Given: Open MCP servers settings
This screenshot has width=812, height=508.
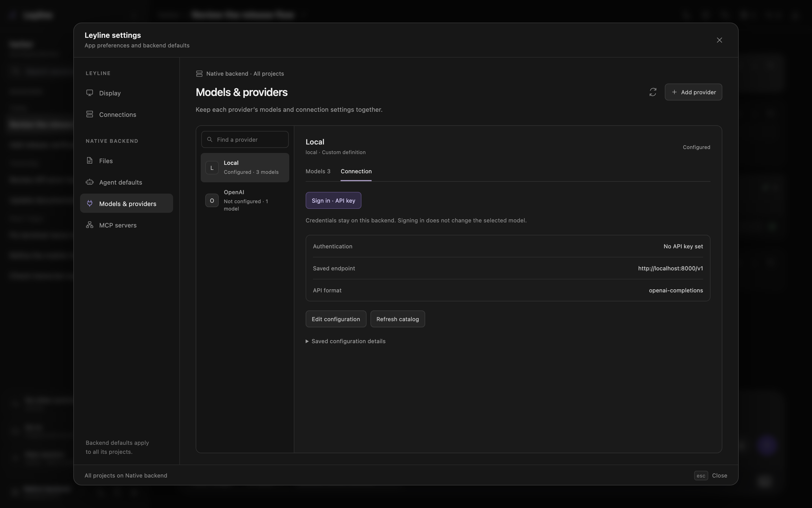Looking at the screenshot, I should coord(126,225).
